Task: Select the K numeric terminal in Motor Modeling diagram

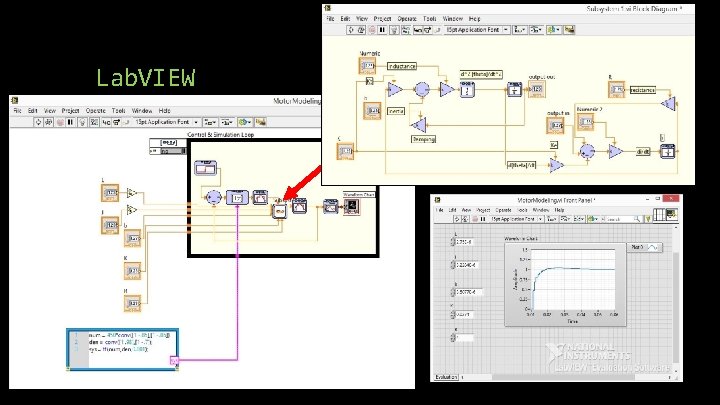Action: 132,271
